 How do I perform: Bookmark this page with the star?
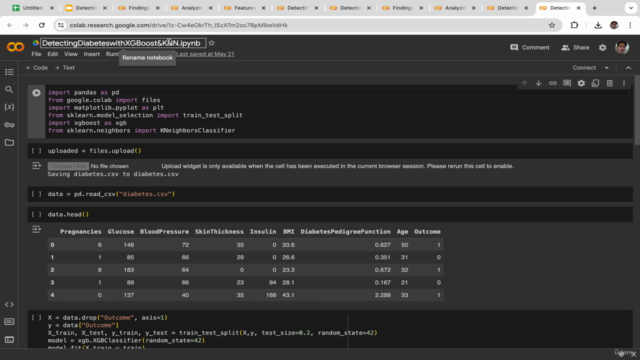(552, 25)
